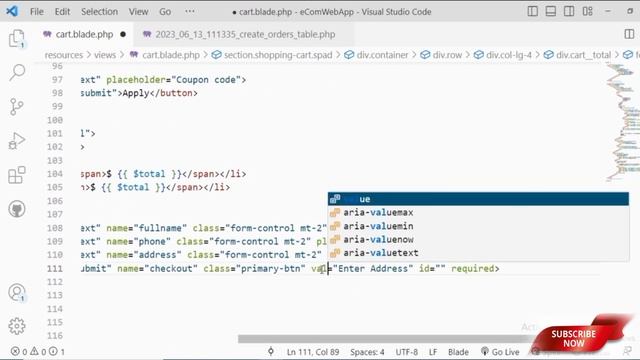This screenshot has height=360, width=640.
Task: Select aria-valuetext suggestion
Action: click(478, 253)
